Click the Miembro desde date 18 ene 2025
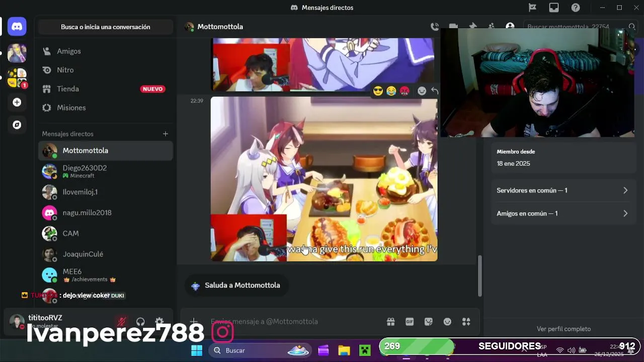Viewport: 644px width, 362px height. click(x=513, y=163)
